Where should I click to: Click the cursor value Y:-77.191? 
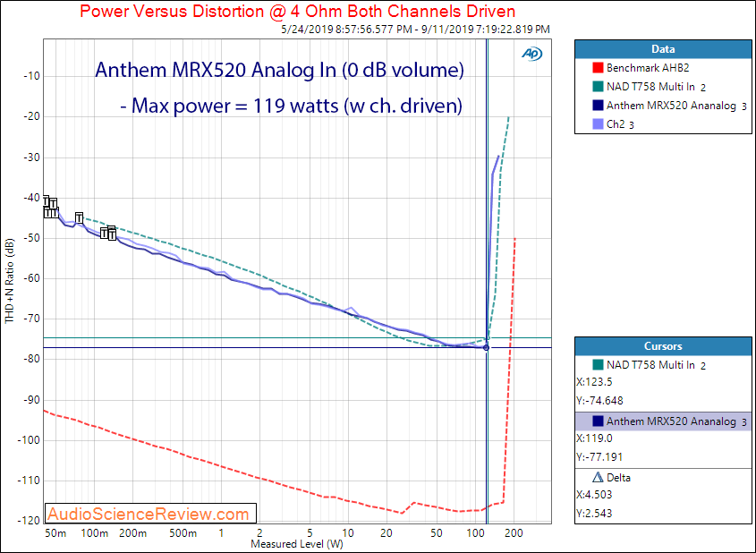599,457
